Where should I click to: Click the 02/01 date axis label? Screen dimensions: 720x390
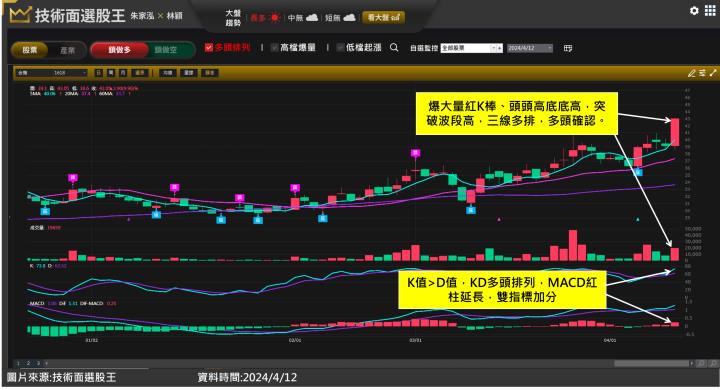click(x=295, y=340)
